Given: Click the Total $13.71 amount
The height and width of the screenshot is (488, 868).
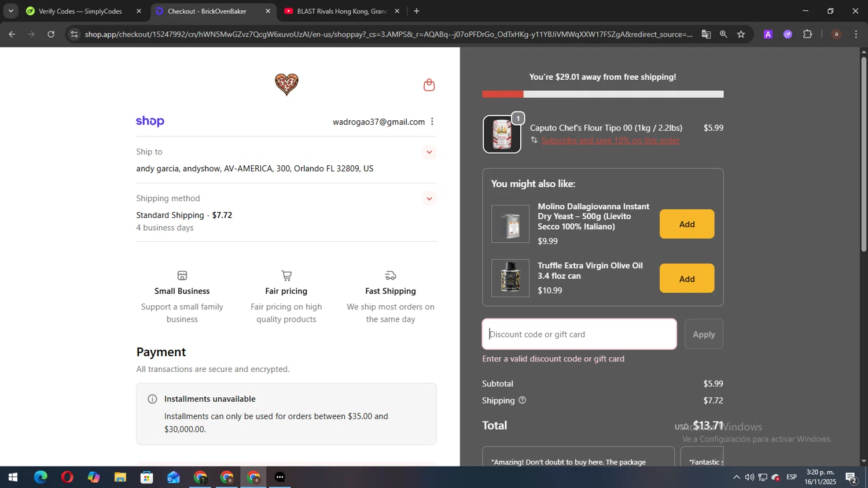Looking at the screenshot, I should tap(708, 426).
